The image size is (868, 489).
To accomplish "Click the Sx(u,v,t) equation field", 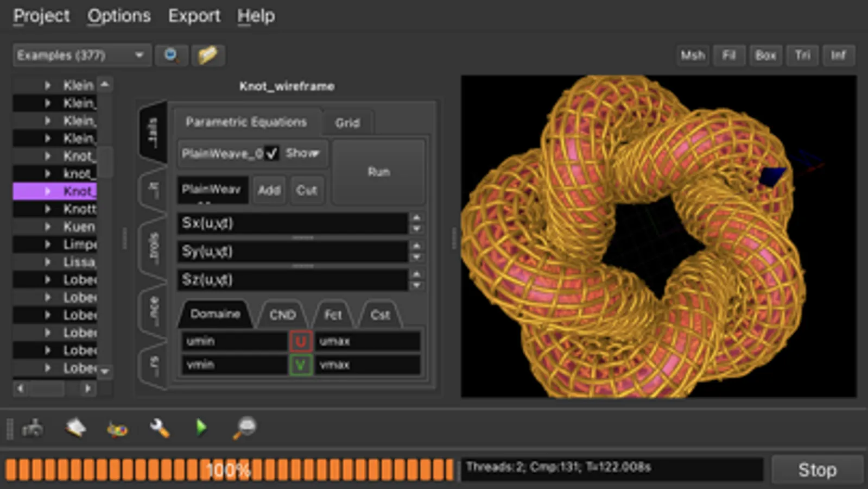I will 292,223.
